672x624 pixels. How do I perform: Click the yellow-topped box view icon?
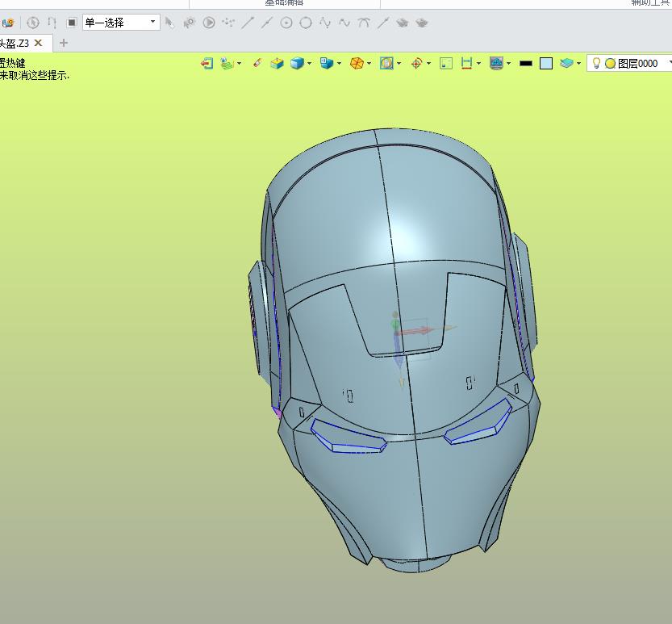[277, 63]
